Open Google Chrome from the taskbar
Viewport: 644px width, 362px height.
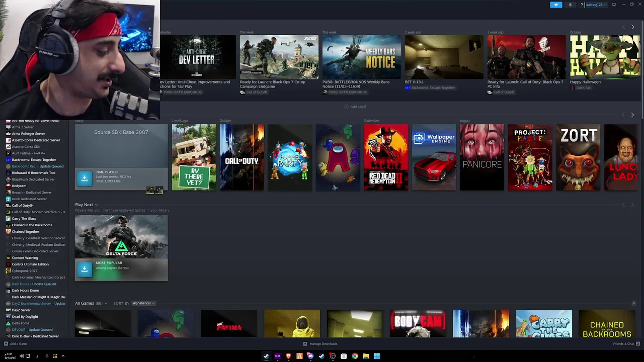click(x=355, y=356)
